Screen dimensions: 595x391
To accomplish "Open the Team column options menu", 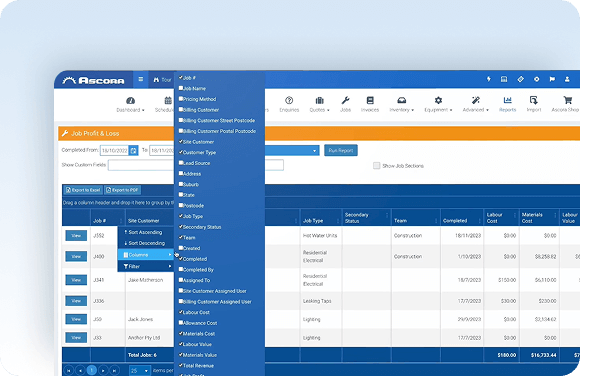I will pos(436,221).
